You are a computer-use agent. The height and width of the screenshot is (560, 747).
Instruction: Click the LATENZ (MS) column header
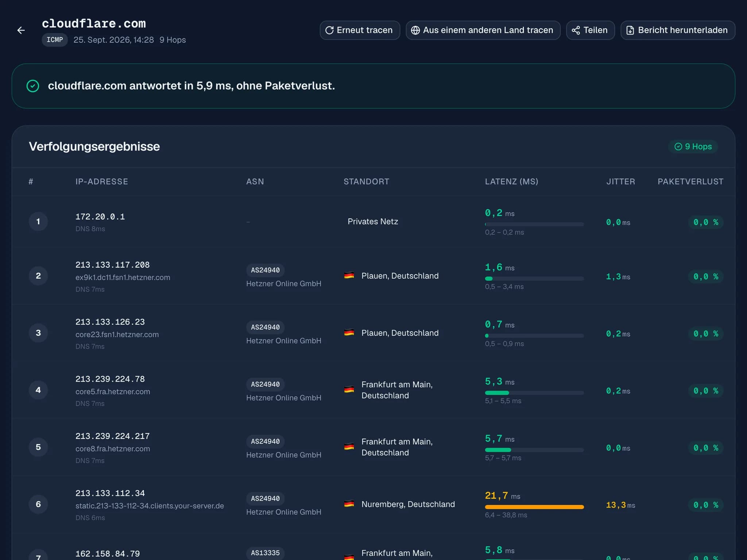coord(511,182)
